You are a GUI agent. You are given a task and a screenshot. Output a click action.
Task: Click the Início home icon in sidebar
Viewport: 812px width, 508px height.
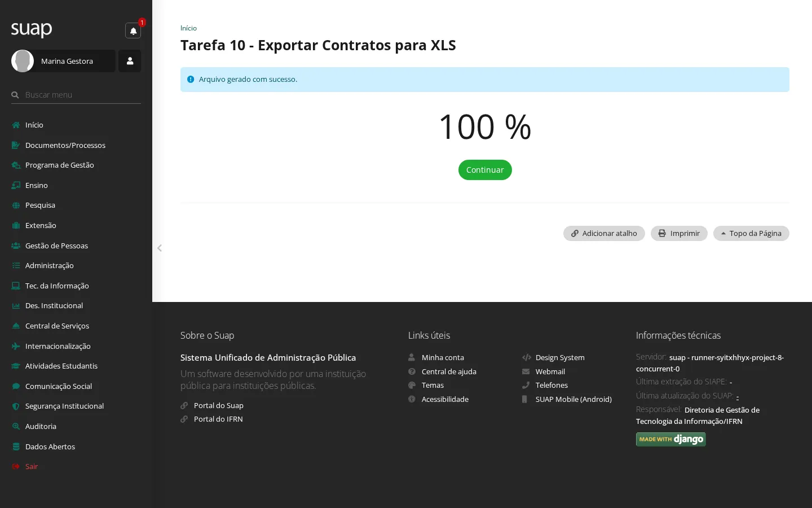(16, 125)
